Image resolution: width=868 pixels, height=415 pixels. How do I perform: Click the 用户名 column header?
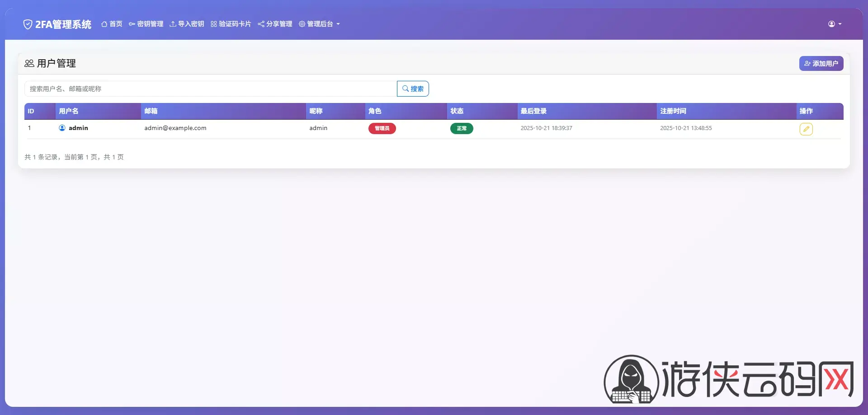click(69, 111)
